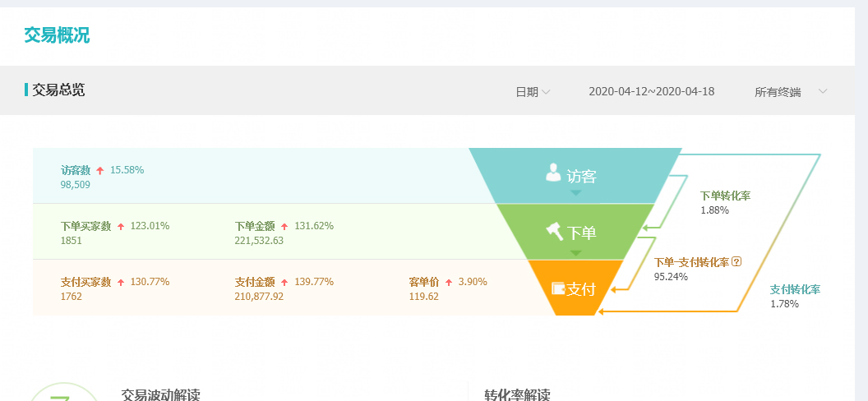Screen dimensions: 868x401
Task: Click the order amount 221,532.63
Action: point(259,241)
